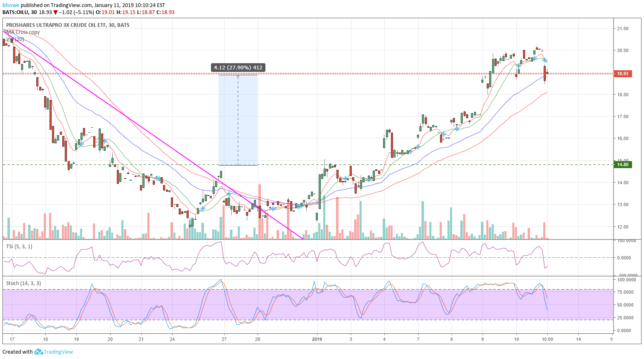Click the TSI (5, 3, 1) indicator label
644x359 pixels.
tap(19, 247)
